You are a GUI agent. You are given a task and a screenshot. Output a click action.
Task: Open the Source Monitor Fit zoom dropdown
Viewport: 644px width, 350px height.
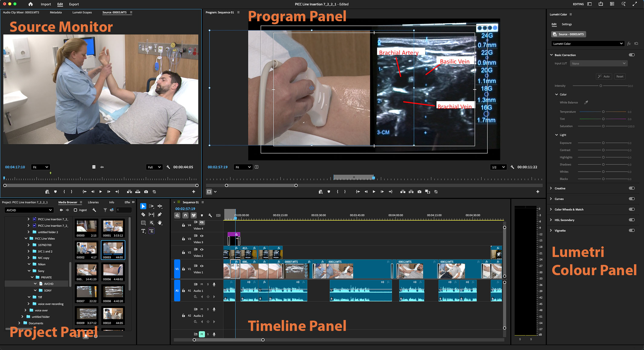(x=40, y=167)
